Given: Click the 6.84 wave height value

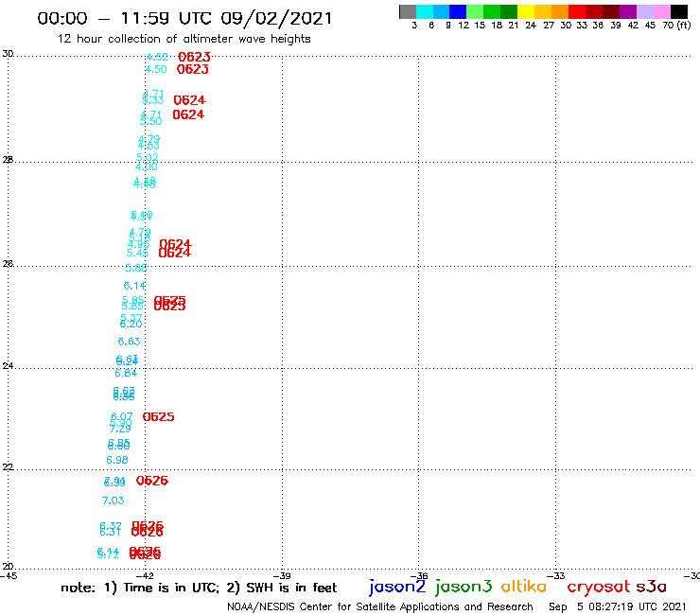Looking at the screenshot, I should coord(126,373).
